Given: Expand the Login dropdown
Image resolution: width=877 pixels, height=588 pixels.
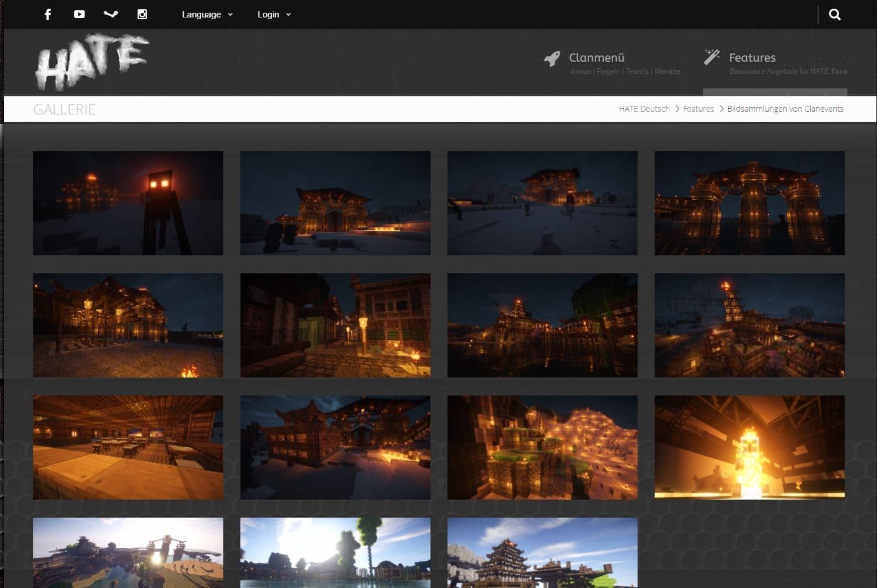Looking at the screenshot, I should click(x=274, y=15).
